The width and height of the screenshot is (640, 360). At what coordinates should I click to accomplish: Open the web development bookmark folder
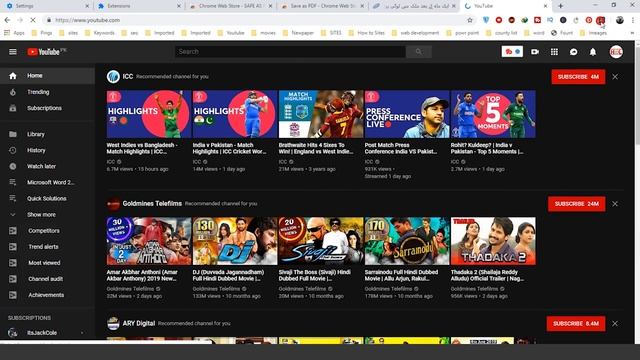click(x=415, y=33)
